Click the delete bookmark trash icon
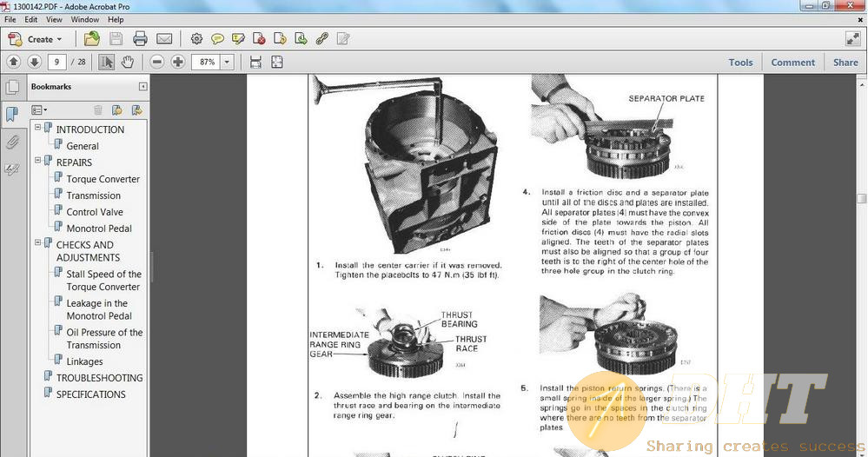 (x=98, y=110)
